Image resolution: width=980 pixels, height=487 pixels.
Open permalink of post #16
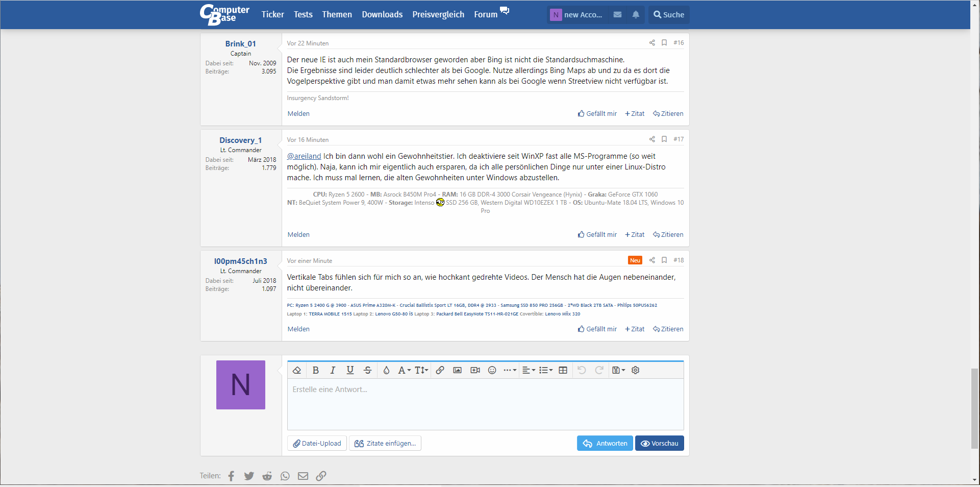tap(679, 42)
